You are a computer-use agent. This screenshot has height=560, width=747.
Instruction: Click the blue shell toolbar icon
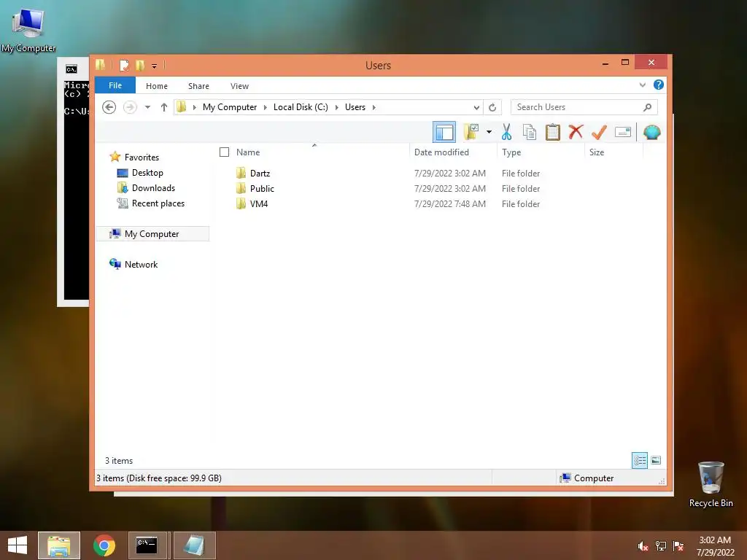coord(651,132)
